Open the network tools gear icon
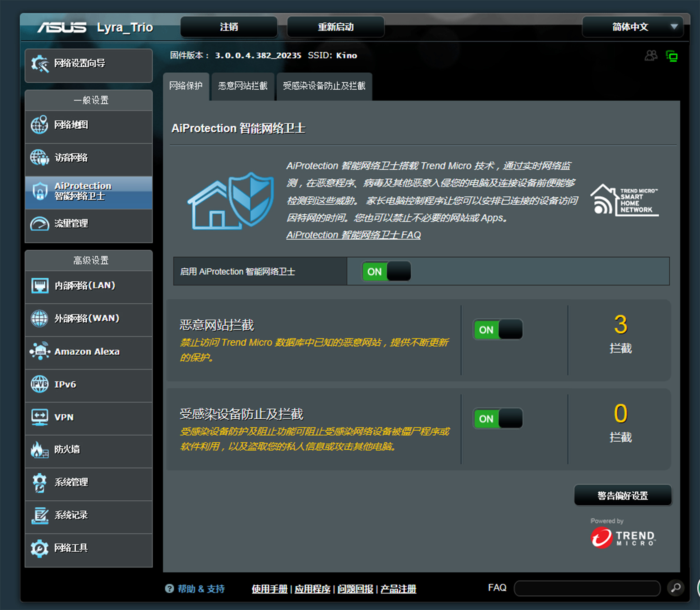The image size is (700, 610). pyautogui.click(x=39, y=548)
